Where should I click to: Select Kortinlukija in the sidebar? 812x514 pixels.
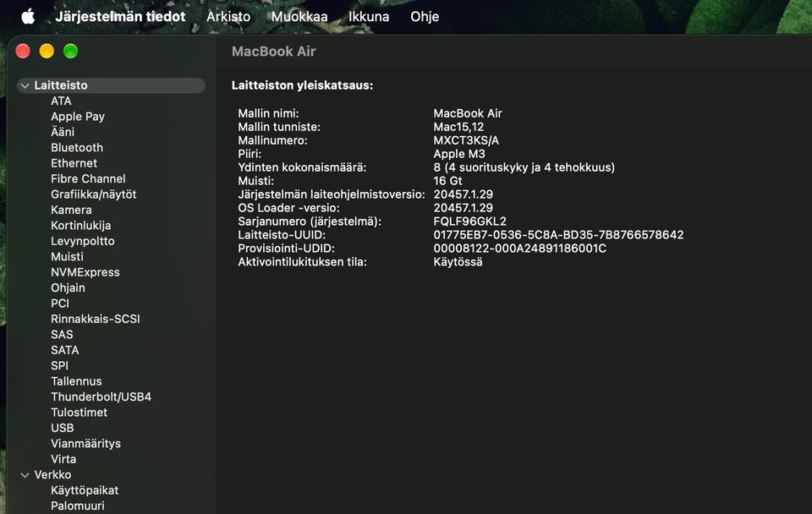pyautogui.click(x=81, y=225)
